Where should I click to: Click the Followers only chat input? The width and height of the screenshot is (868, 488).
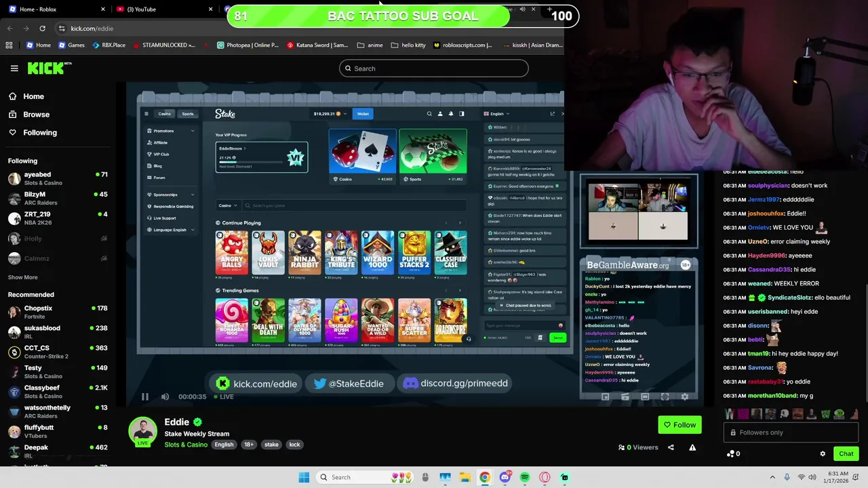point(790,432)
